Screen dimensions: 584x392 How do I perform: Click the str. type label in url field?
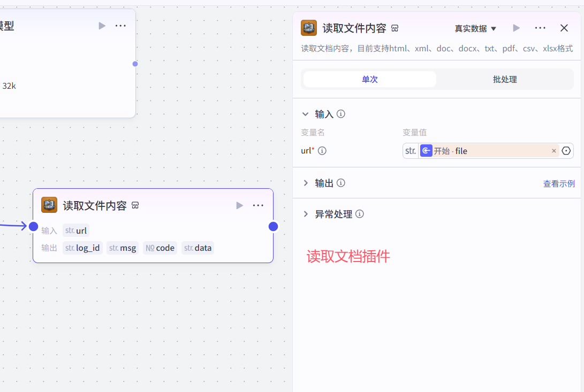click(411, 151)
